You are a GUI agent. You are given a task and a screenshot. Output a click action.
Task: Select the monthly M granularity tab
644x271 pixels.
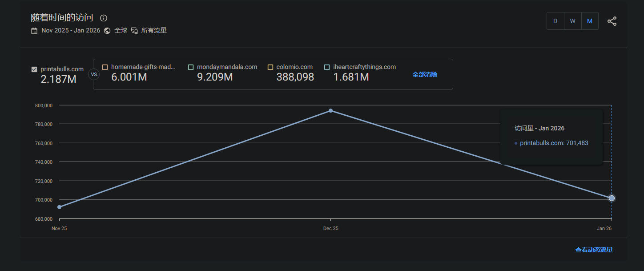[x=590, y=21]
